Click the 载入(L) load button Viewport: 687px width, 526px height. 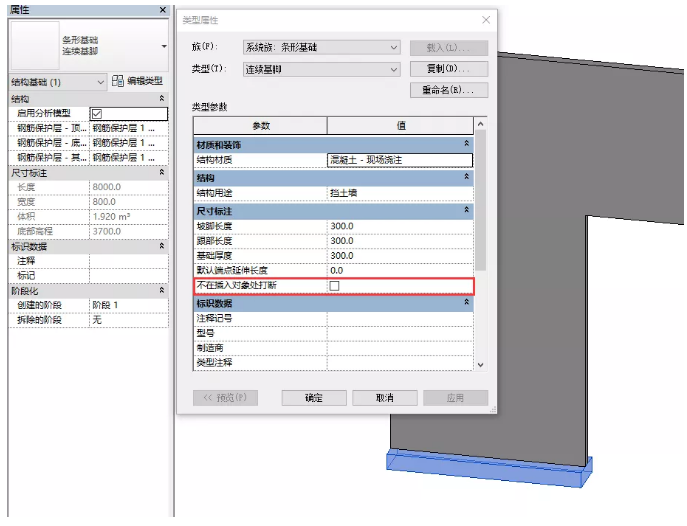[449, 48]
